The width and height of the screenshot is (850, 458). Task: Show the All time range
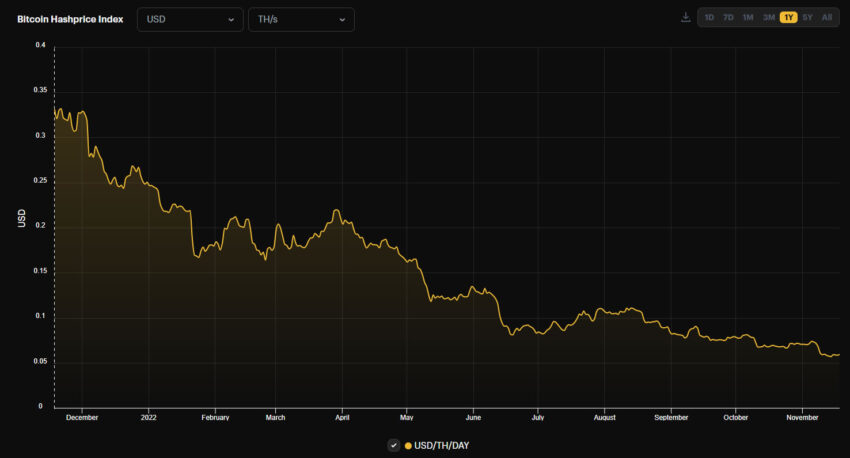coord(827,17)
